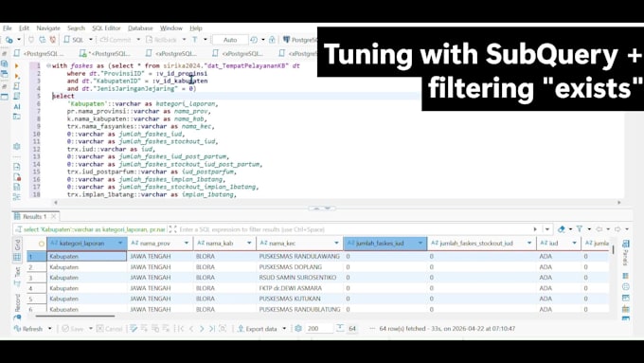Select the cell RSUD SAMIN SUROSENTIKO
The height and width of the screenshot is (363, 644).
coord(299,278)
